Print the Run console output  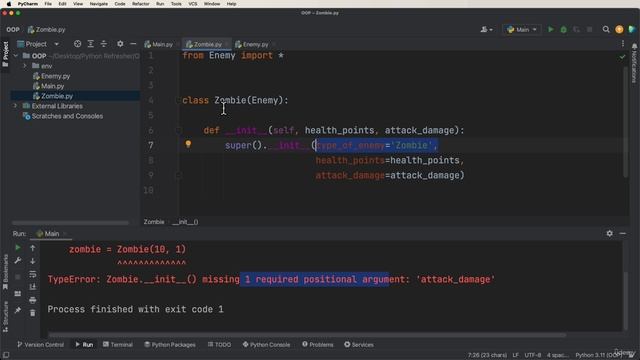(x=33, y=300)
